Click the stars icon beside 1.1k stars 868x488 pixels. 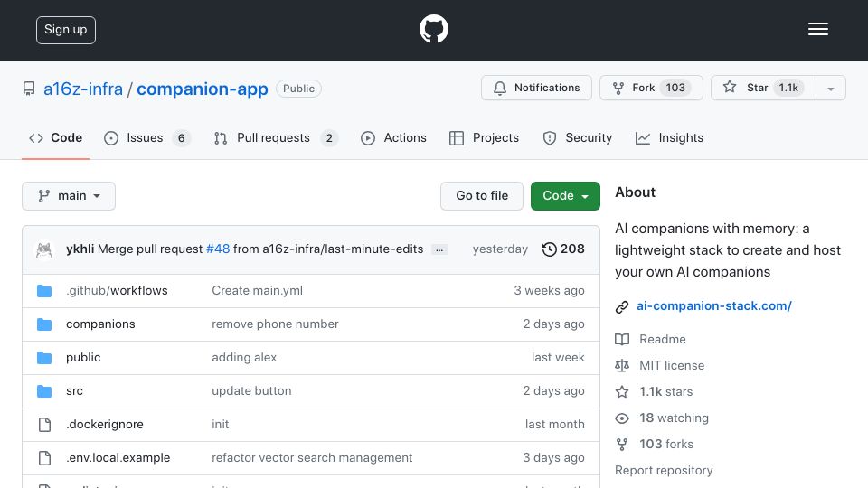622,391
